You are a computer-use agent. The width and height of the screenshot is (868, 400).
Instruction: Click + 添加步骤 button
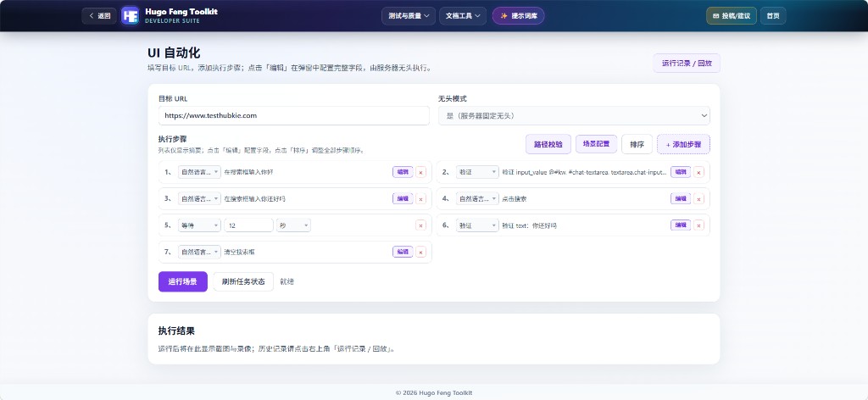(x=683, y=144)
